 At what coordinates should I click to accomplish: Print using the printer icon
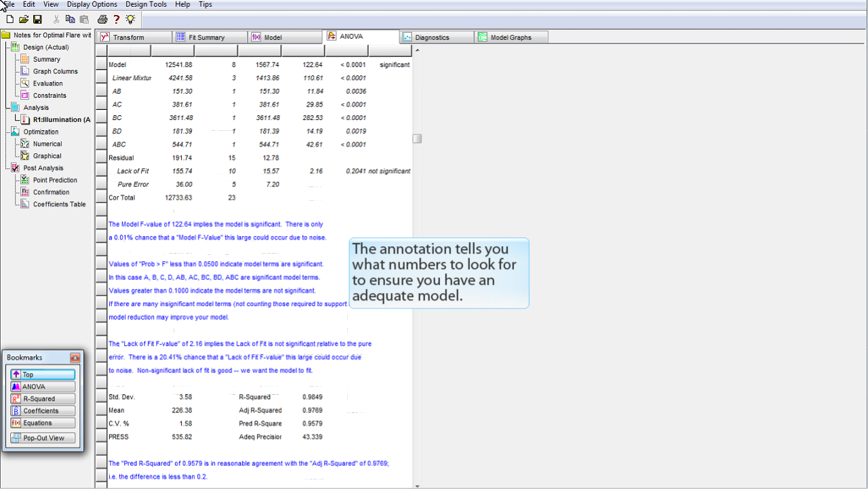point(102,20)
